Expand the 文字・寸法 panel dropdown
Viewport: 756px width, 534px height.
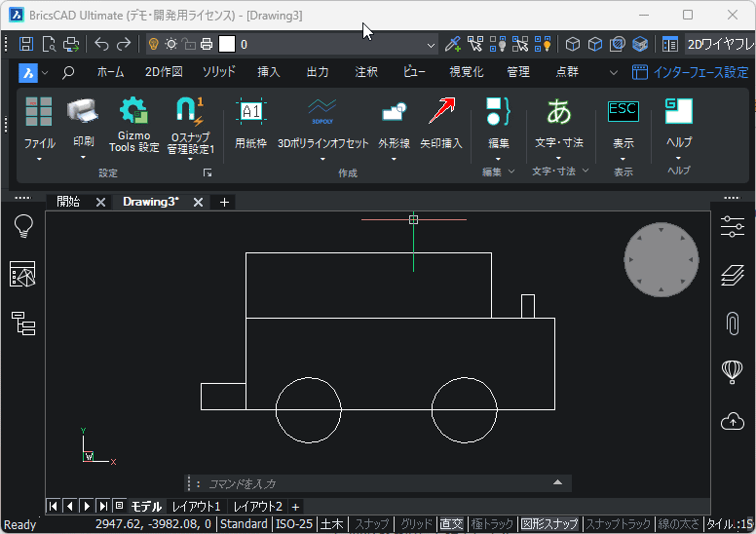(586, 172)
